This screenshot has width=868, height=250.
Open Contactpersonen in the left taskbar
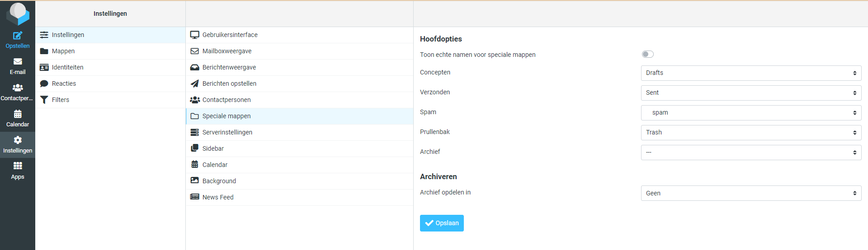tap(18, 88)
